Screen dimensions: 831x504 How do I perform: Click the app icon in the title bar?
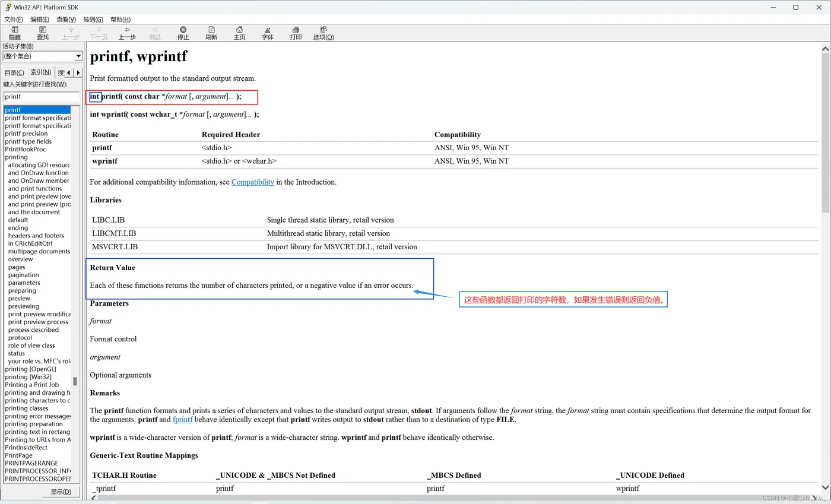[8, 7]
